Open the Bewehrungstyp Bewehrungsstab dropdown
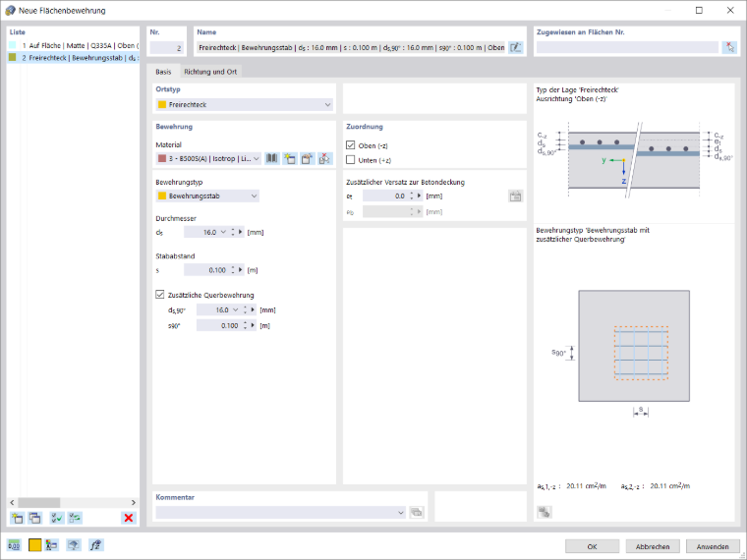This screenshot has height=560, width=747. tap(254, 196)
